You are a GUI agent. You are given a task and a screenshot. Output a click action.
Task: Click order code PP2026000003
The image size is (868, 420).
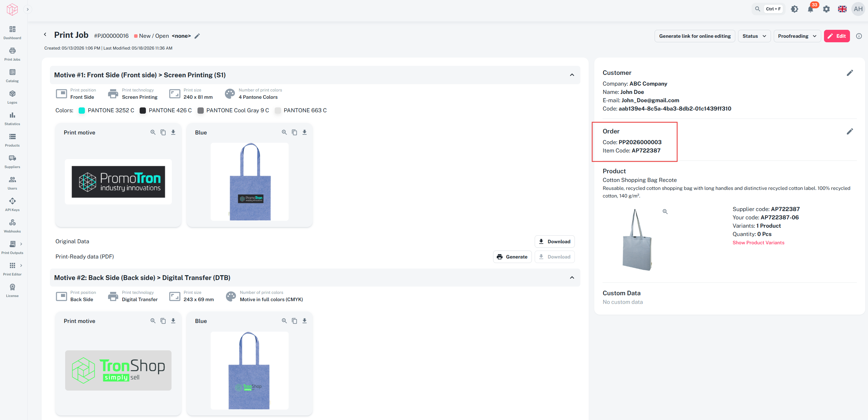640,142
